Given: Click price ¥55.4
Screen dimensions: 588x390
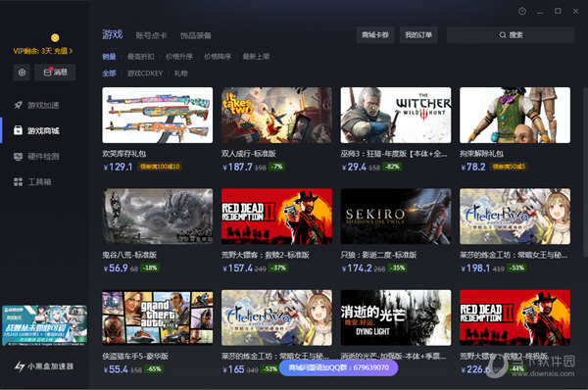Looking at the screenshot, I should (x=116, y=369).
